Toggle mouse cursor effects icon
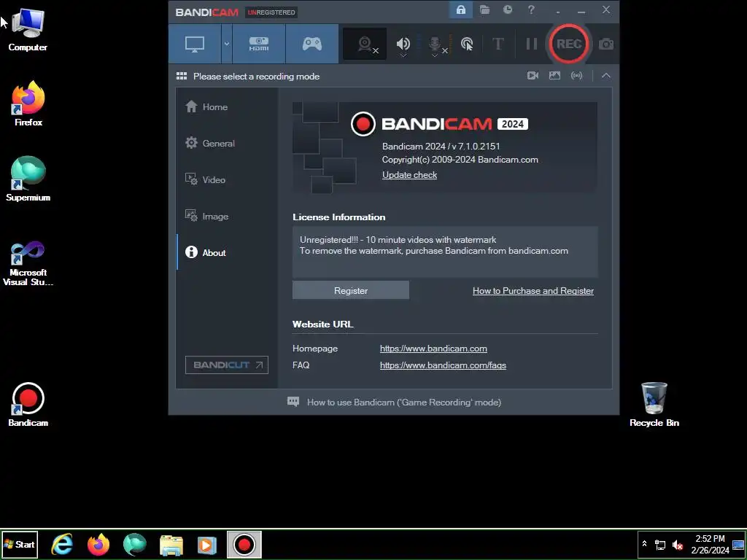 tap(468, 44)
